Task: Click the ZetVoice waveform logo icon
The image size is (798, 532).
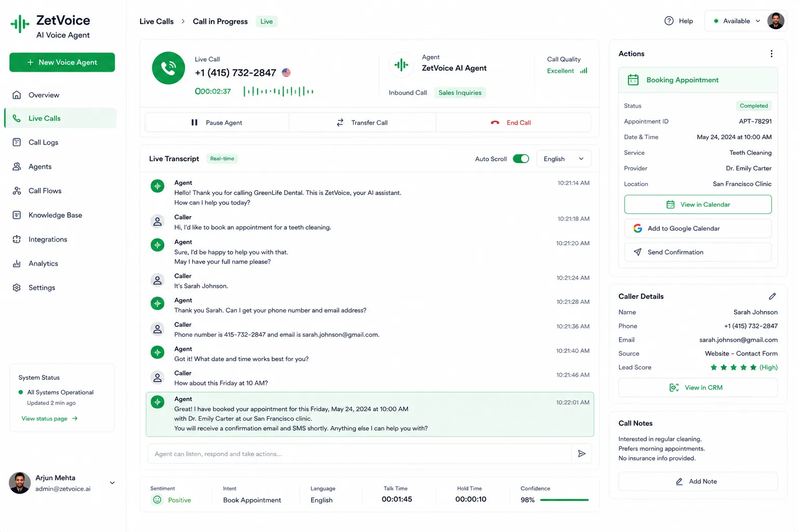Action: point(20,24)
